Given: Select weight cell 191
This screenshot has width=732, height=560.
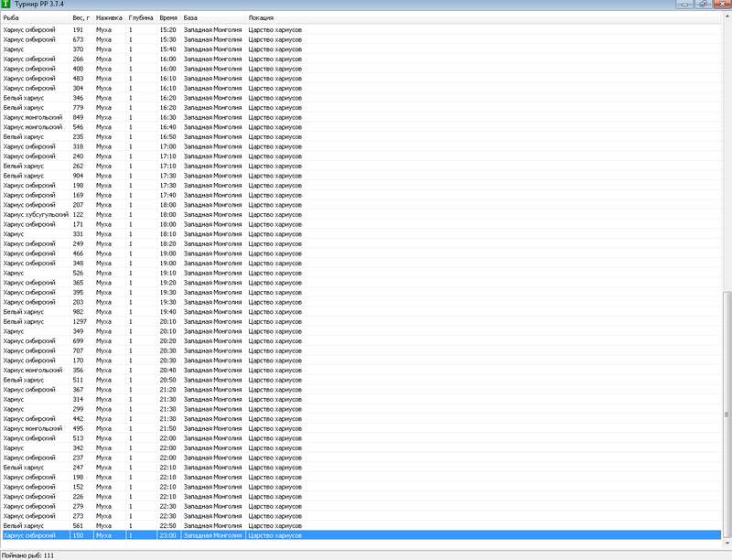Looking at the screenshot, I should pyautogui.click(x=78, y=29).
